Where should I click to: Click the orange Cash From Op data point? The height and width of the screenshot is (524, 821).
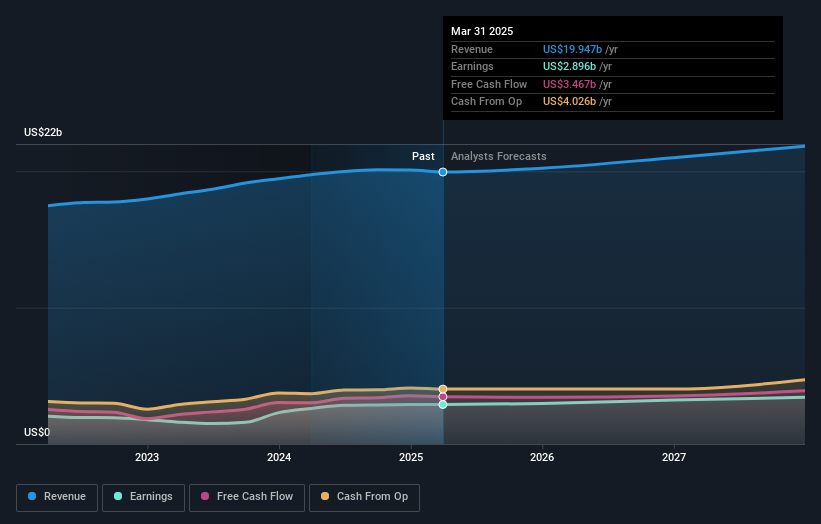click(443, 389)
